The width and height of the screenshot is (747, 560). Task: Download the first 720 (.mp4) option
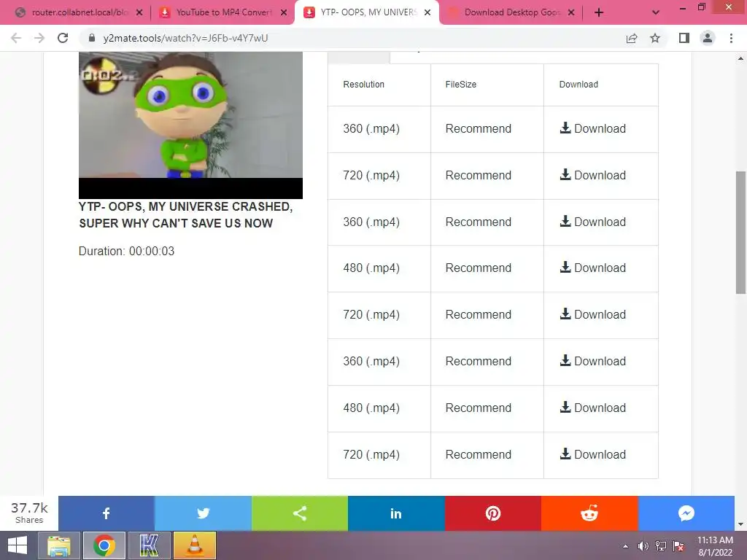point(592,175)
